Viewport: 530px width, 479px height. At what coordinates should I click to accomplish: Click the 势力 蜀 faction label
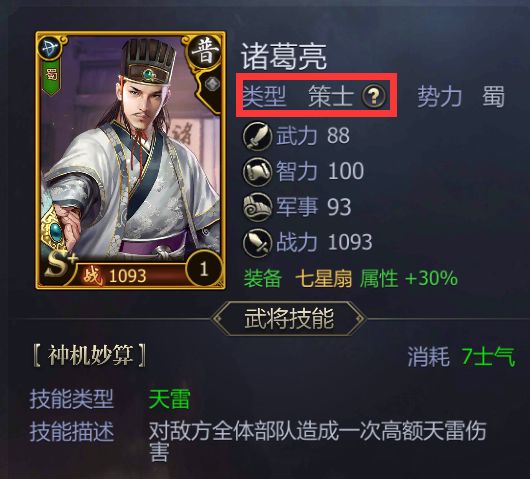461,97
